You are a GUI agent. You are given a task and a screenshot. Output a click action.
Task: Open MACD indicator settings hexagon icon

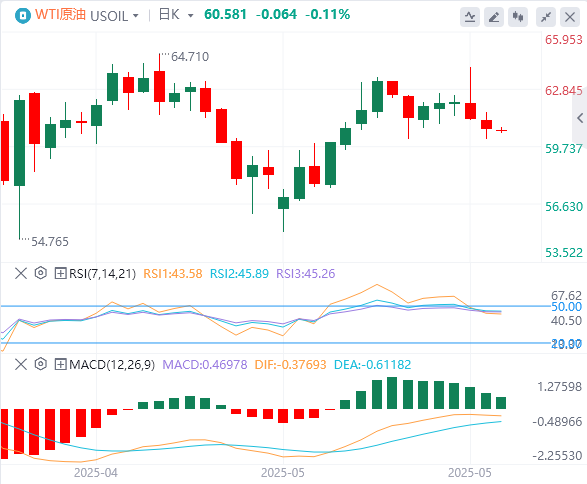40,364
